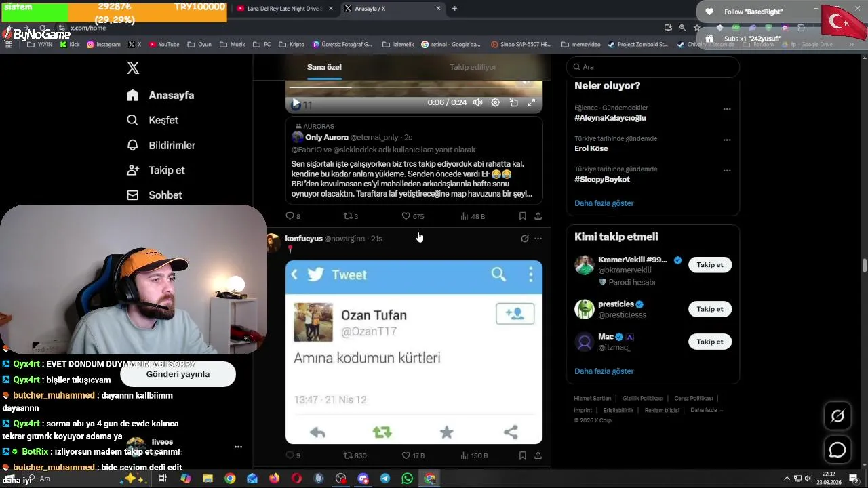868x488 pixels.
Task: Open options for the #AleynaKalaycıoğlu trend
Action: (x=727, y=109)
